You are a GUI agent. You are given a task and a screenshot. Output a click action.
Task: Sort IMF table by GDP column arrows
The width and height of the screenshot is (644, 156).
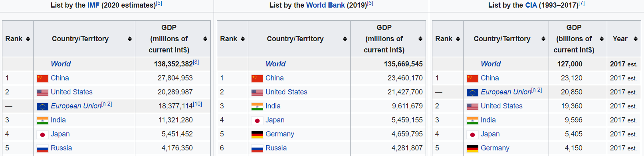coord(205,39)
